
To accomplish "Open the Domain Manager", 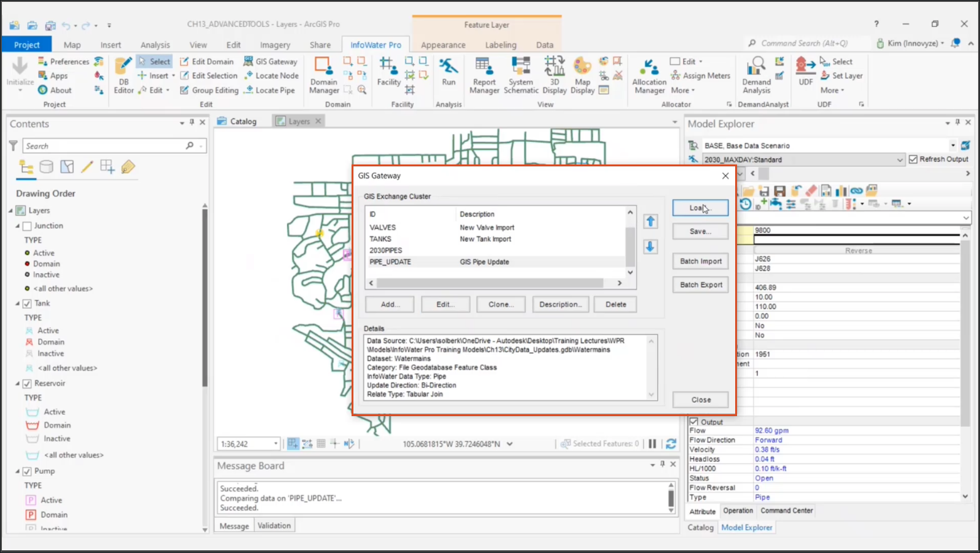I will point(324,75).
